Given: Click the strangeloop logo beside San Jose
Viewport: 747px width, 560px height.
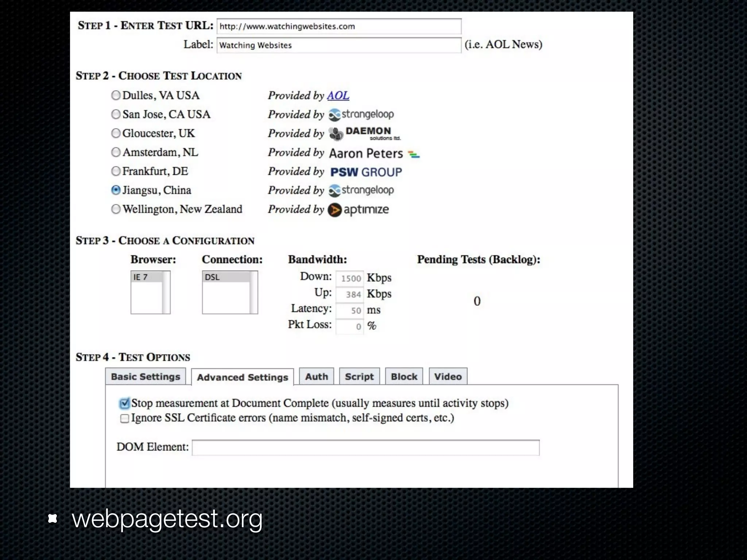Looking at the screenshot, I should coord(361,114).
